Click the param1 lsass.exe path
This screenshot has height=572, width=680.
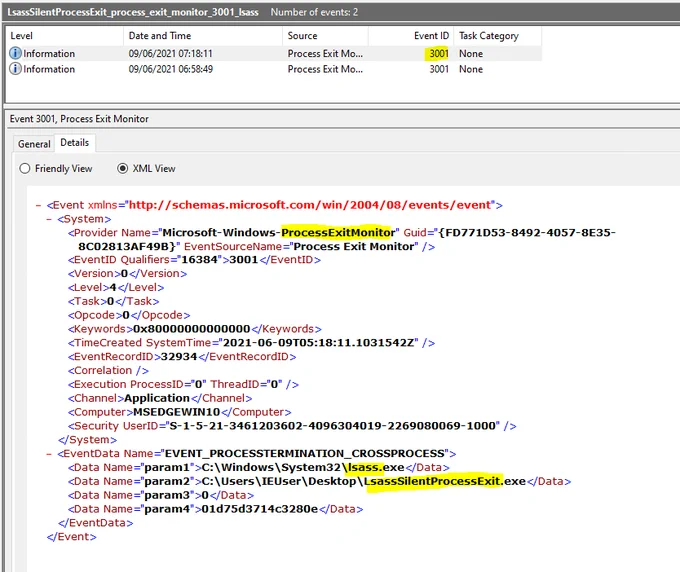[303, 467]
